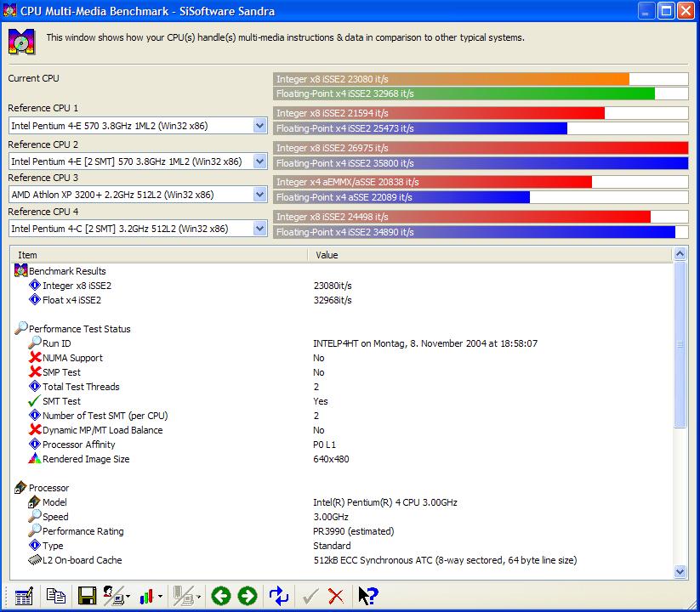This screenshot has width=700, height=612.
Task: Click the blue diamond icon beside Type
Action: coord(34,545)
